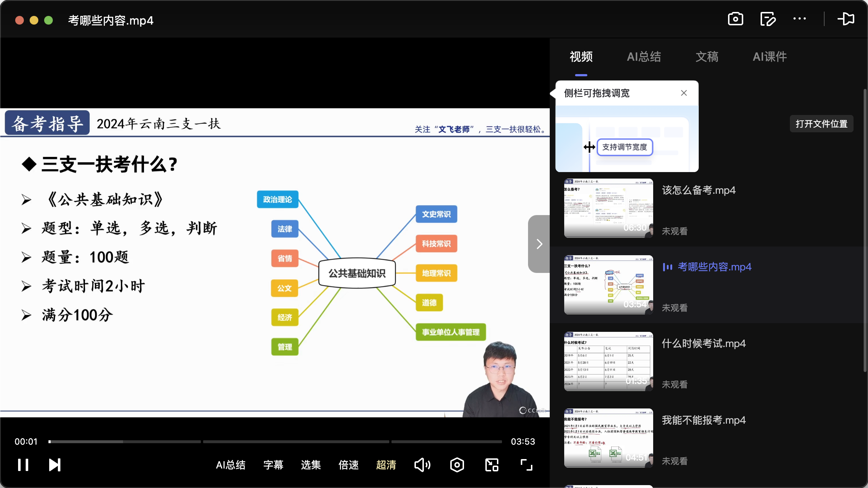Open the 选集 episode selector
This screenshot has width=868, height=488.
click(310, 465)
